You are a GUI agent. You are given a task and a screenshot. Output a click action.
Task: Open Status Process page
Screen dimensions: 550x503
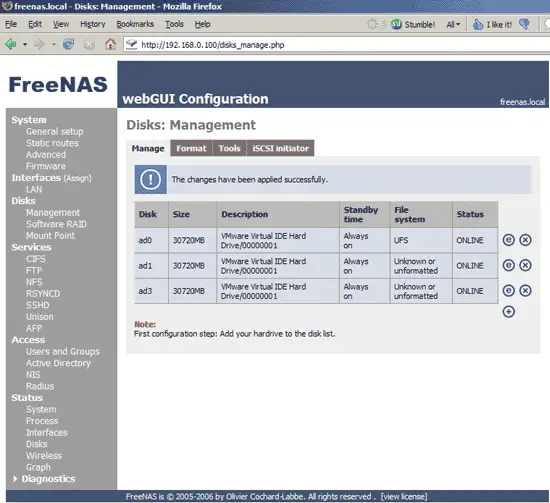(42, 421)
